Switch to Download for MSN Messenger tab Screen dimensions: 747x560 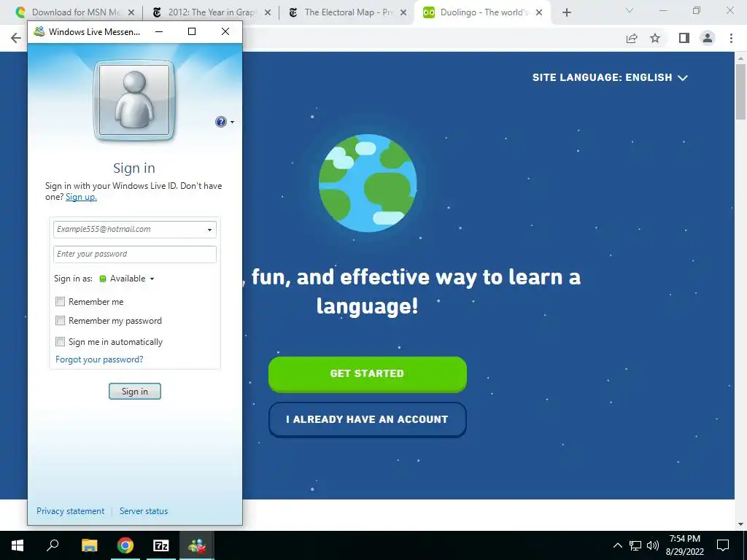[75, 12]
